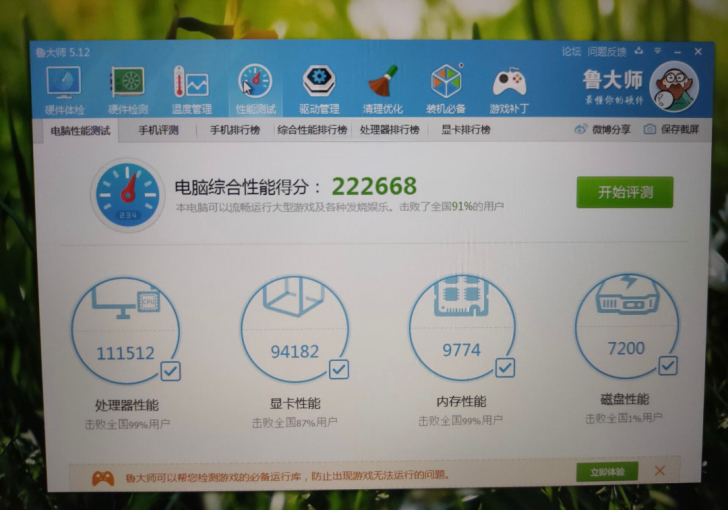Click the speedometer gauge score icon
The image size is (728, 510).
tap(127, 195)
